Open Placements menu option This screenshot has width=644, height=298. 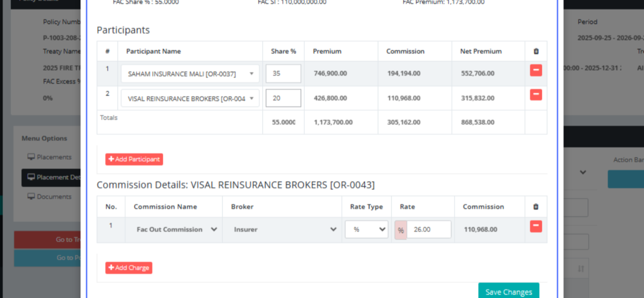[54, 157]
